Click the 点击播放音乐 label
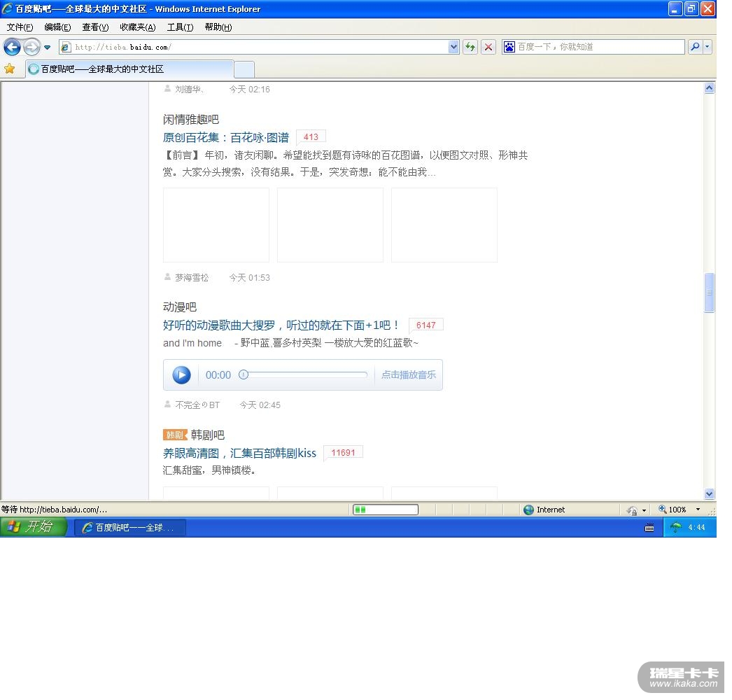 tap(409, 375)
